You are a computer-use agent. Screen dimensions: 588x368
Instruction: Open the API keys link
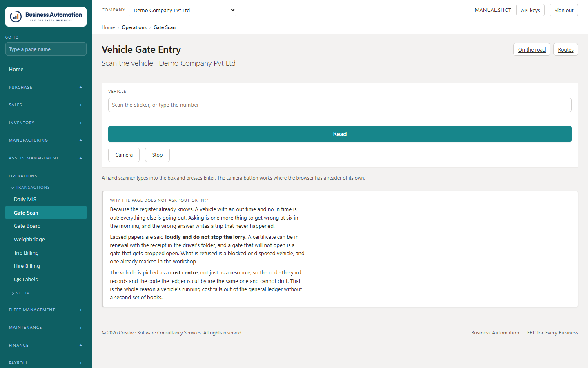tap(530, 10)
